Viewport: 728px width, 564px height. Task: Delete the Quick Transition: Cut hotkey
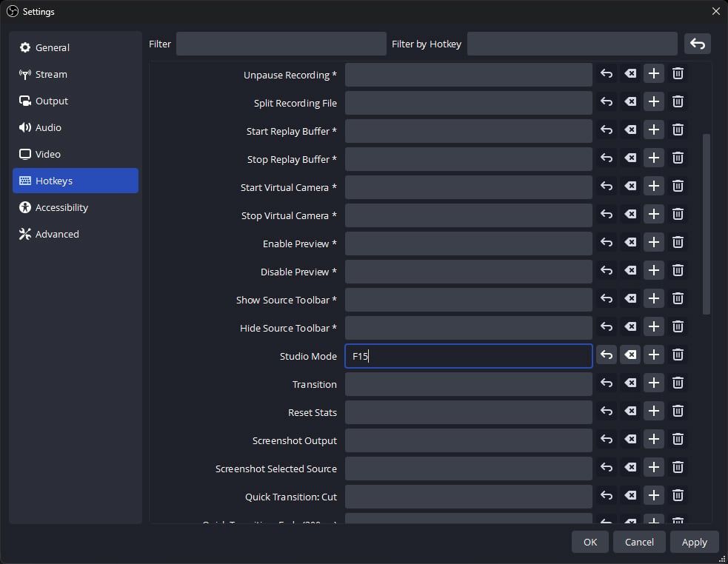tap(678, 496)
